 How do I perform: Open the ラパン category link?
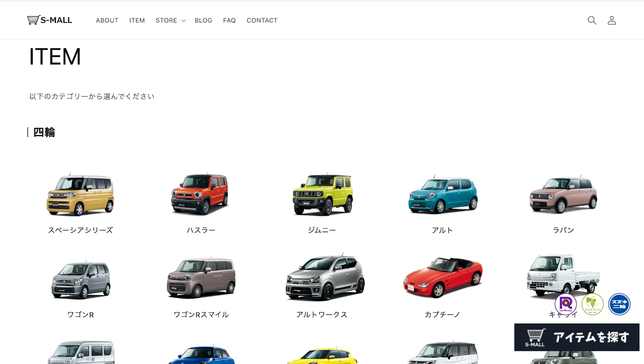[x=563, y=230]
